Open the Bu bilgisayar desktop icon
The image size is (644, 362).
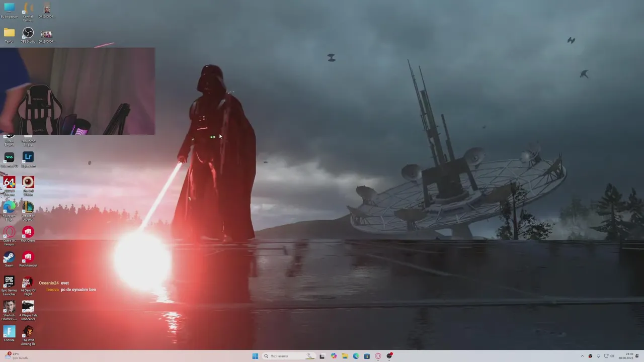click(9, 11)
